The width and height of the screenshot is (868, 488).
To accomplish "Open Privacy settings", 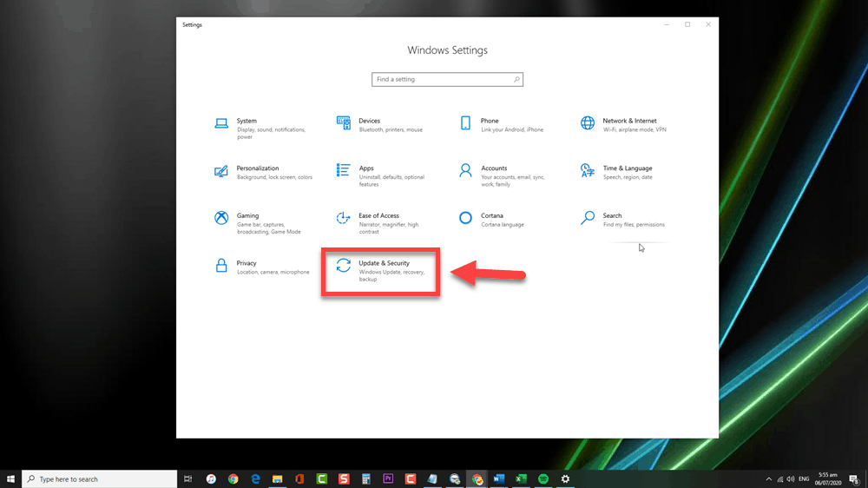I will (x=262, y=267).
